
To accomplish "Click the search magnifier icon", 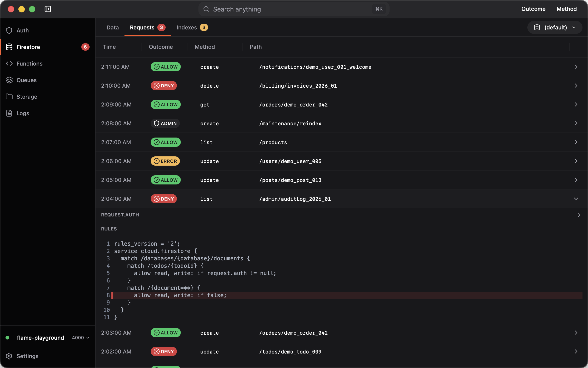I will (206, 9).
